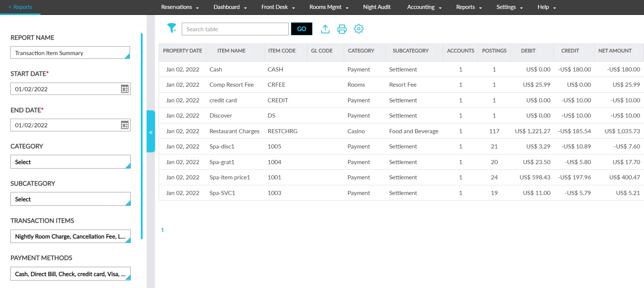This screenshot has width=644, height=288.
Task: Click the export upload icon
Action: tap(325, 29)
